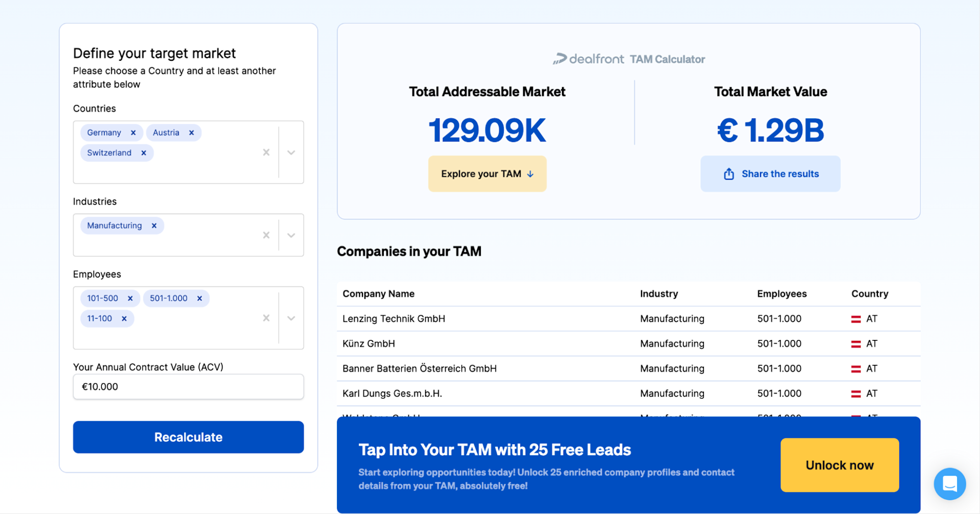Clear all selected Countries with the X icon
Image resolution: width=980 pixels, height=514 pixels.
coord(265,152)
